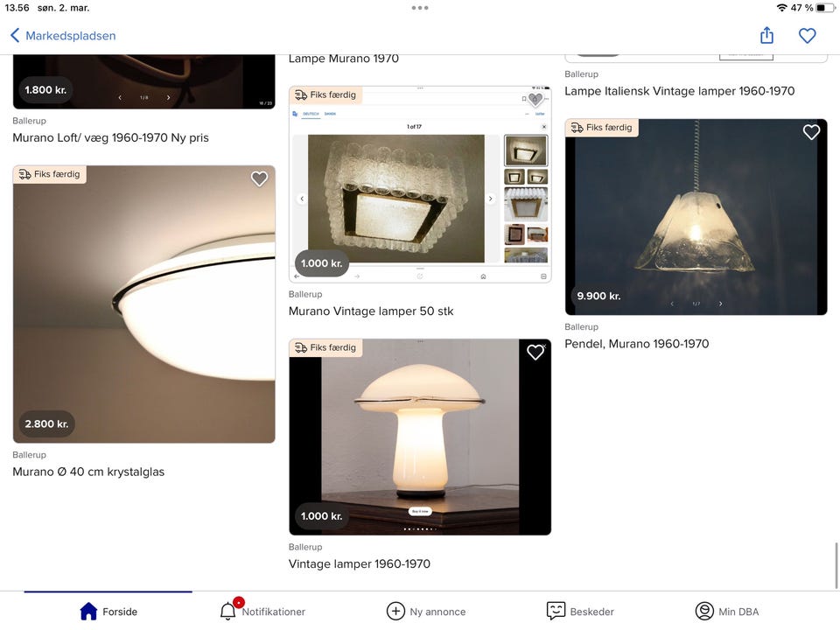This screenshot has width=840, height=630.
Task: Open listing Lampe Italiensk Vintage lamper 1960-1970
Action: [681, 90]
